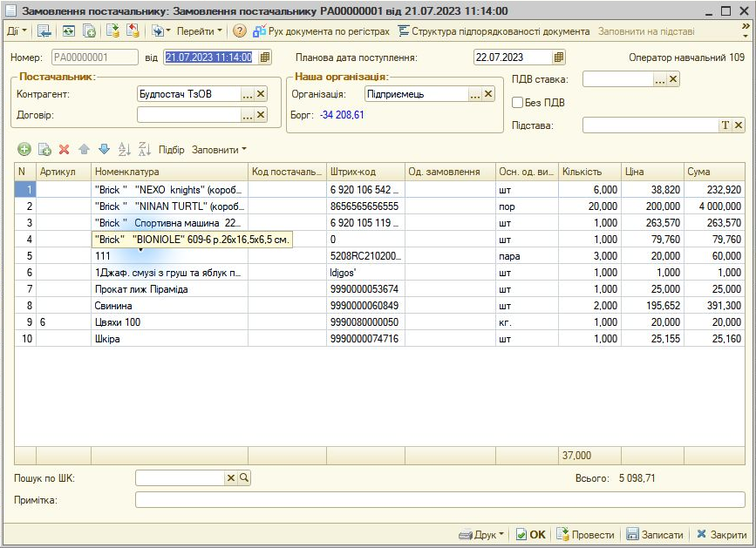Click the Закрити button
The image size is (756, 548).
coord(722,535)
